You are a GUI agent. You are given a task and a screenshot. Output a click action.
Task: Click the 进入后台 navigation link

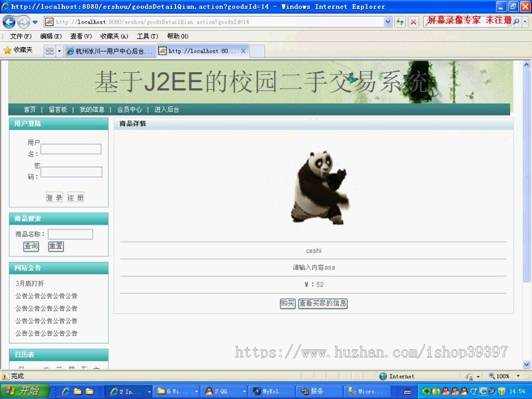click(x=167, y=109)
